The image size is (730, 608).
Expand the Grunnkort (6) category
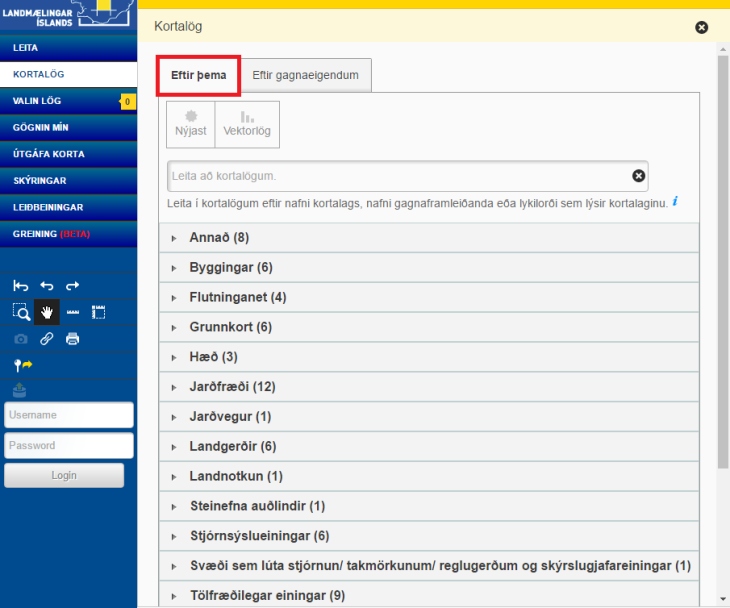[x=230, y=327]
